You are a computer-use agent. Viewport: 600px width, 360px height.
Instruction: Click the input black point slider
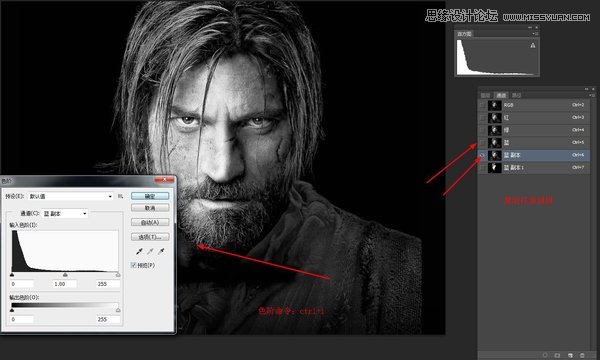pyautogui.click(x=12, y=275)
